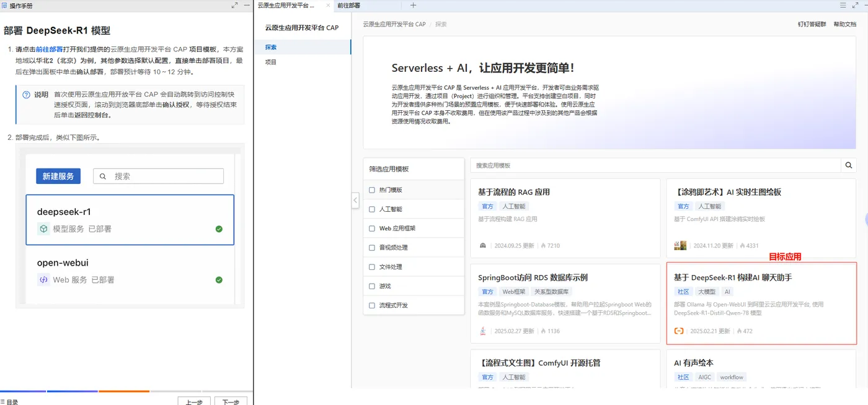Click the flame popularity icon showing 7210

(543, 246)
